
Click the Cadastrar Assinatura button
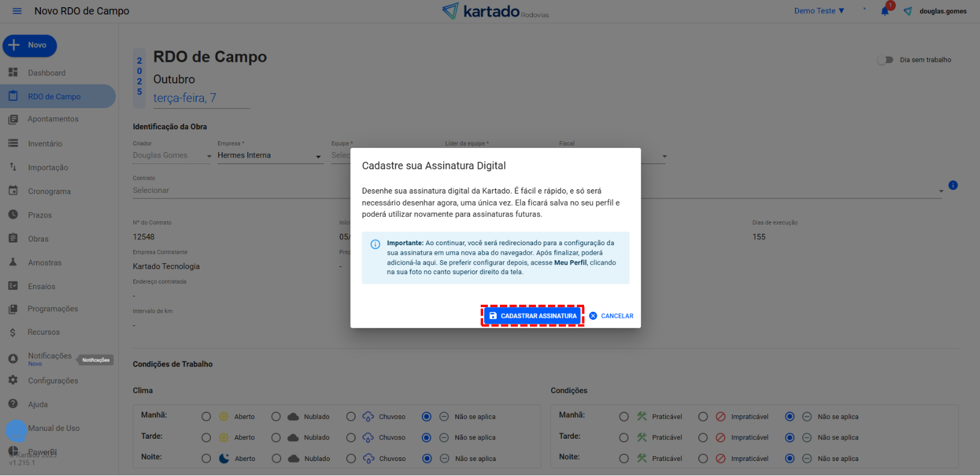tap(532, 316)
